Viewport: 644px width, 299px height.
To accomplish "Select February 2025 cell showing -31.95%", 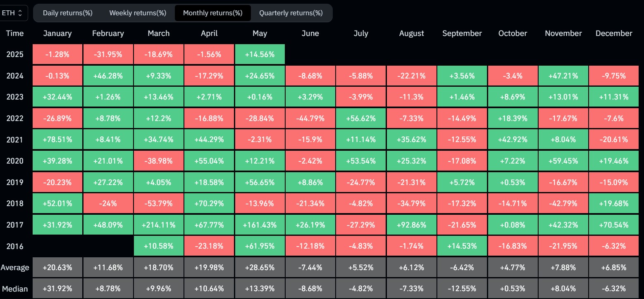I will click(108, 55).
